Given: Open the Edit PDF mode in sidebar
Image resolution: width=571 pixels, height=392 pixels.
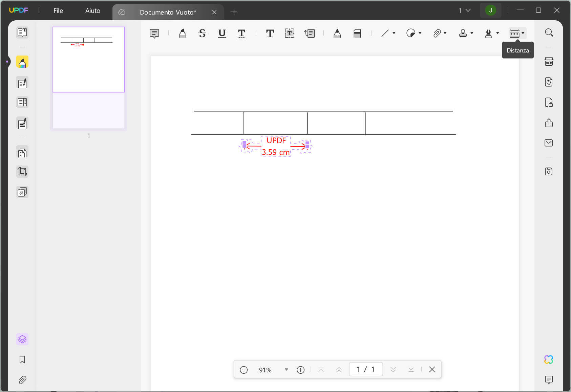Looking at the screenshot, I should pos(22,83).
